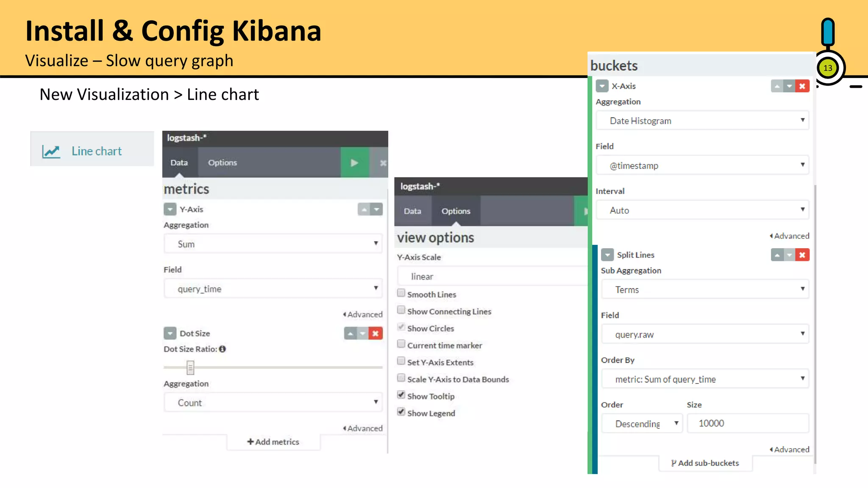Open the Descending order dropdown

(642, 424)
